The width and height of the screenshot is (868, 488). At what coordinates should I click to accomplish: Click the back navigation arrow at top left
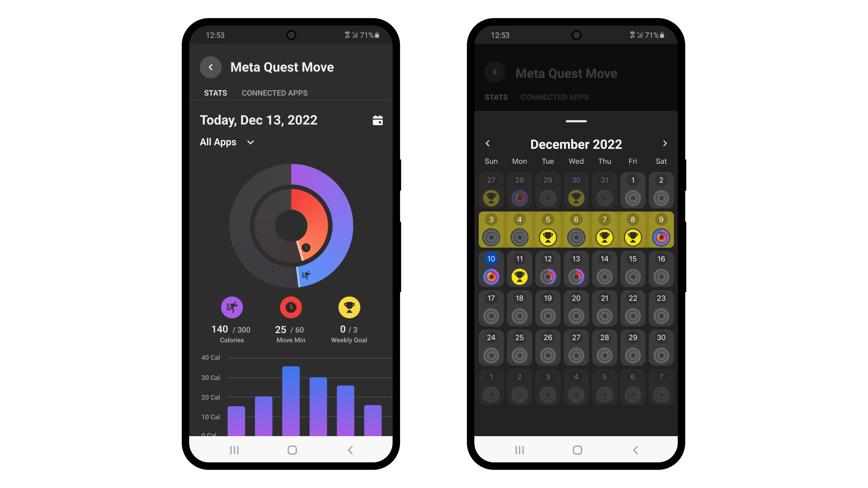click(x=211, y=67)
